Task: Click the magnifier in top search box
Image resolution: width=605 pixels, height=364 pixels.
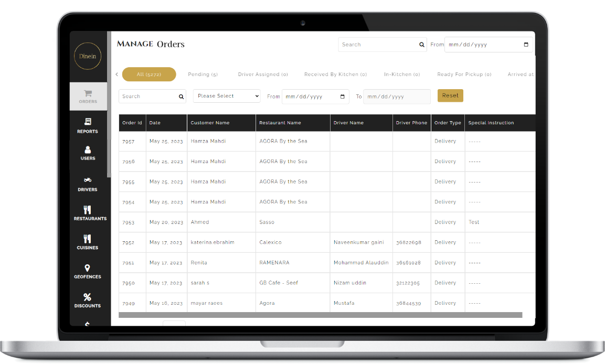Action: (x=422, y=45)
